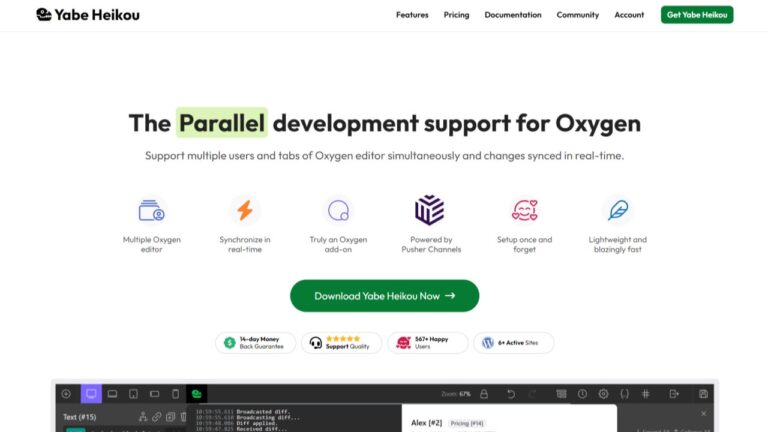Click the feather Lightweight icon
The height and width of the screenshot is (432, 768).
pyautogui.click(x=618, y=210)
